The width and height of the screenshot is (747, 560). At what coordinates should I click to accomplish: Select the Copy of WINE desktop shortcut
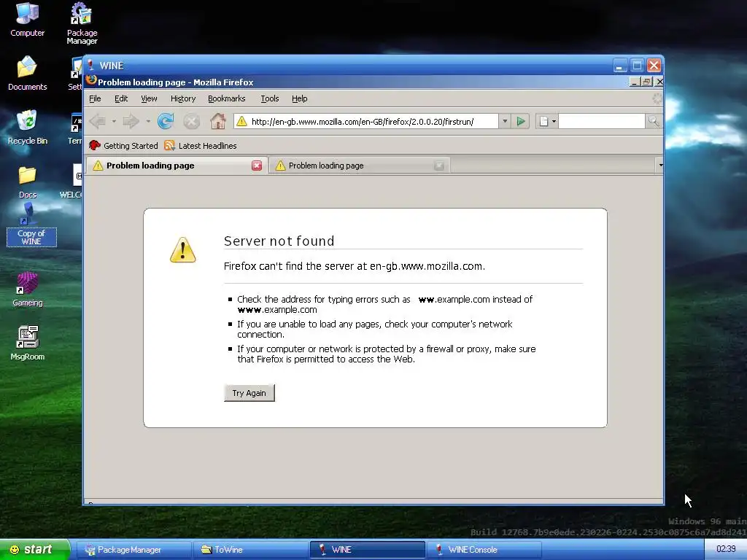(31, 225)
